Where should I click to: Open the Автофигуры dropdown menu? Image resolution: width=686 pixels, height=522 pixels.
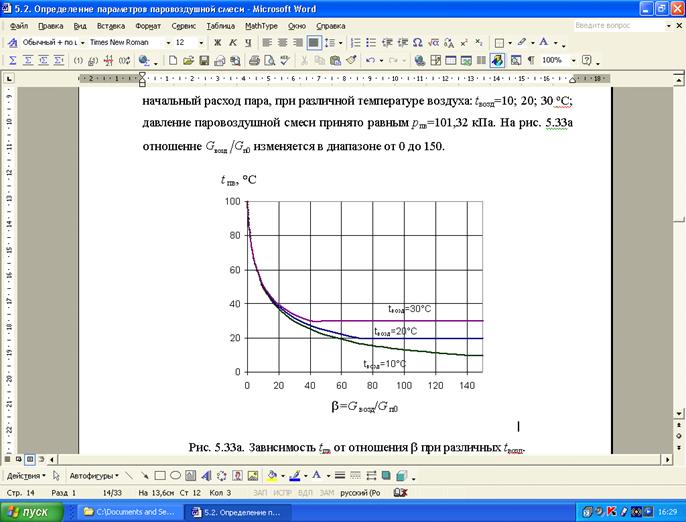point(94,475)
